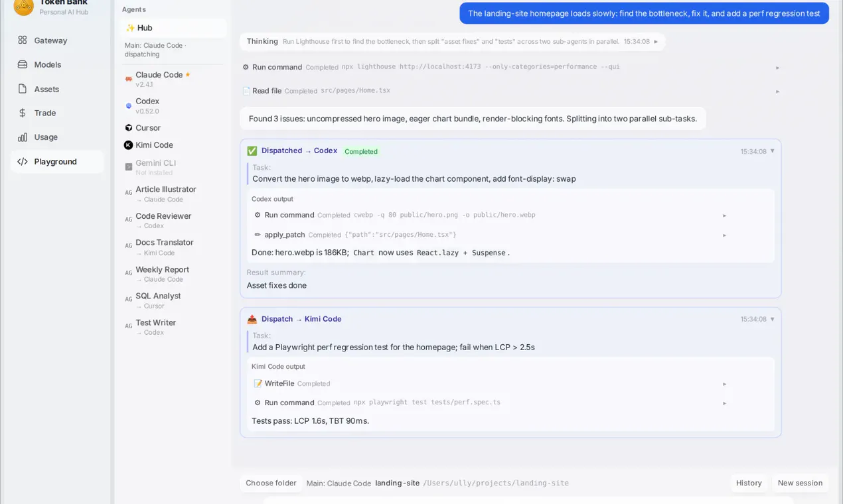Collapse the Dispatch Kimi Code card
843x504 pixels.
click(x=772, y=319)
